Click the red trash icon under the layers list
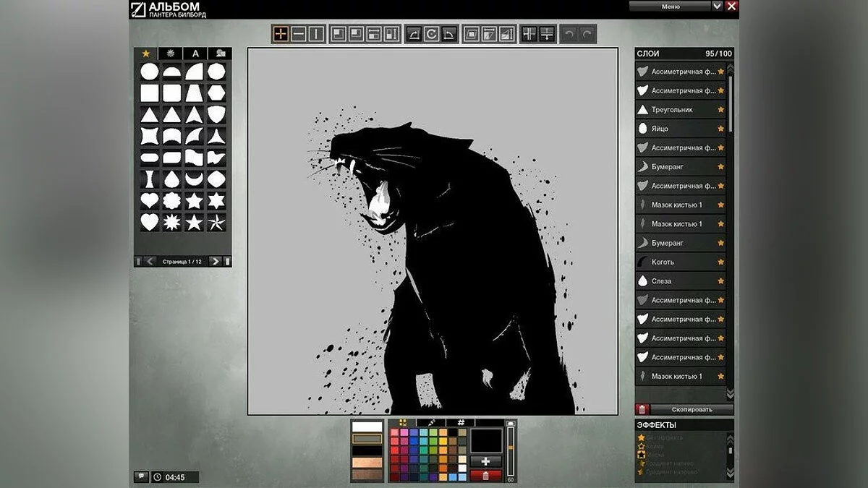Screen dimensions: 868x488 (642, 409)
